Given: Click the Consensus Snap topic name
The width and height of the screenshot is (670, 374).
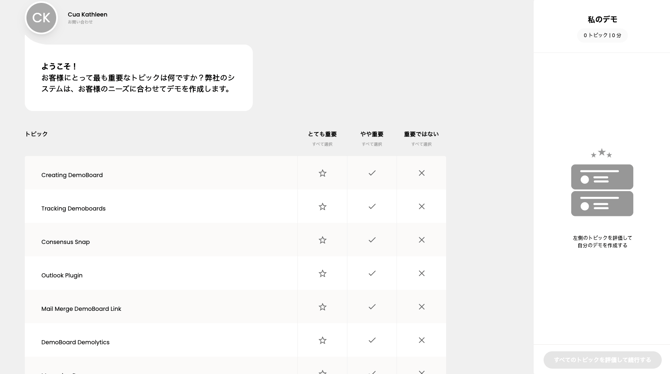Looking at the screenshot, I should click(65, 242).
